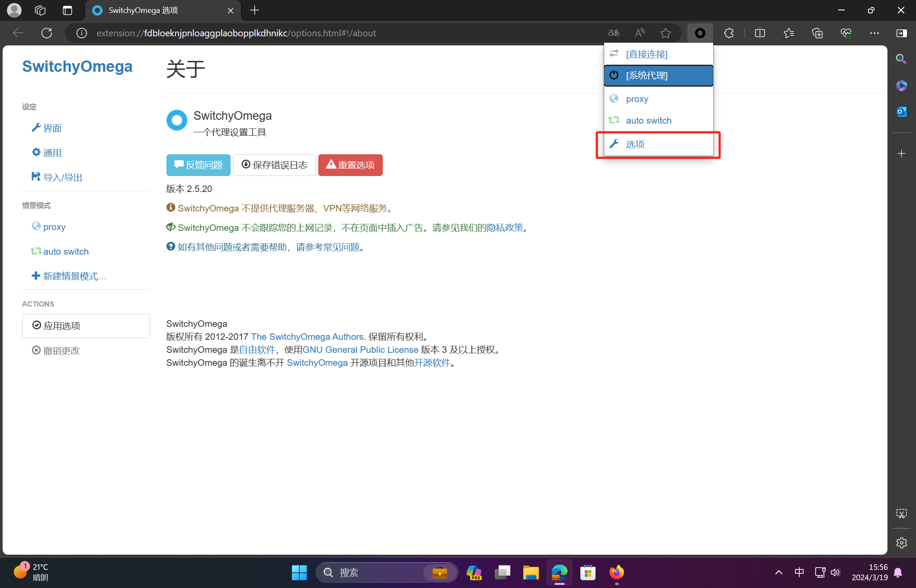This screenshot has height=588, width=916.
Task: Add this page to favorites via star icon
Action: point(666,33)
